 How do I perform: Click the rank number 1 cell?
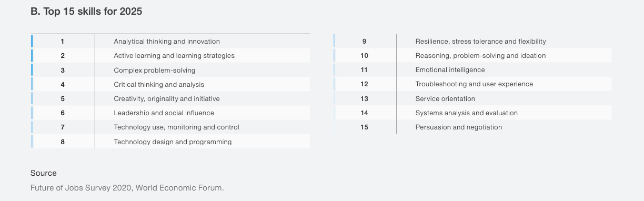coord(63,41)
